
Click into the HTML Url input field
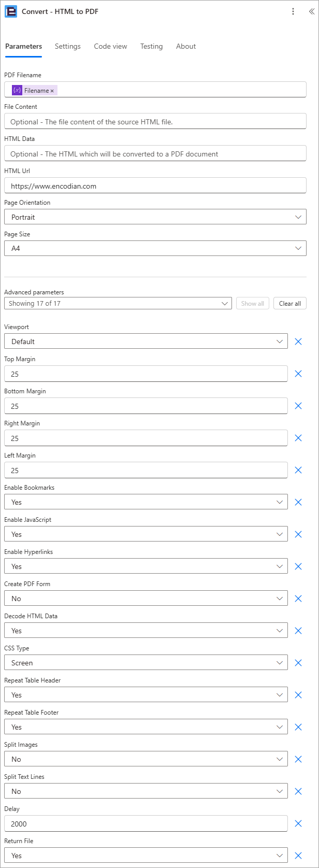(155, 186)
